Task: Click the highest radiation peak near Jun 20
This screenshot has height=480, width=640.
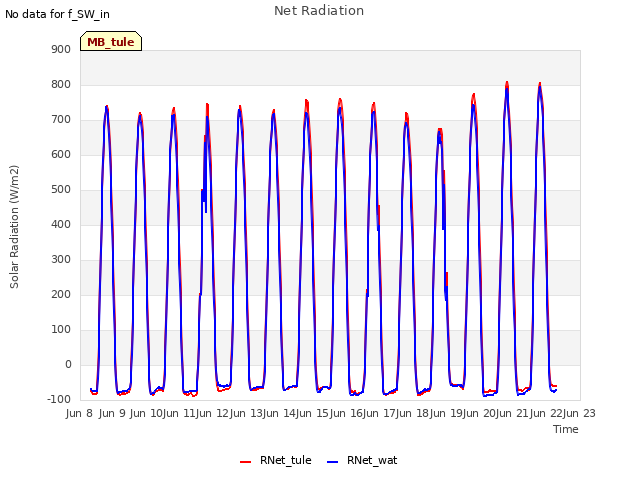Action: pos(507,82)
